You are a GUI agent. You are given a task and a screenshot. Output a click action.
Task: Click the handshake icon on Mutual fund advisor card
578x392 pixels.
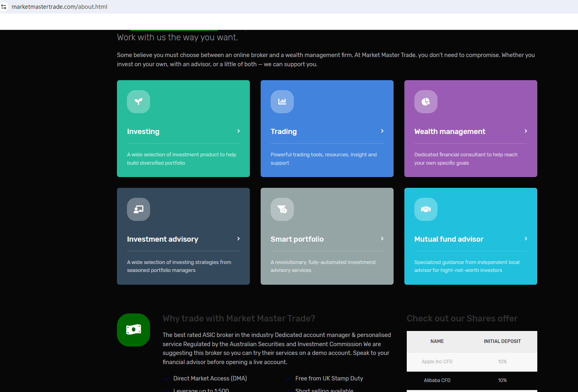426,209
